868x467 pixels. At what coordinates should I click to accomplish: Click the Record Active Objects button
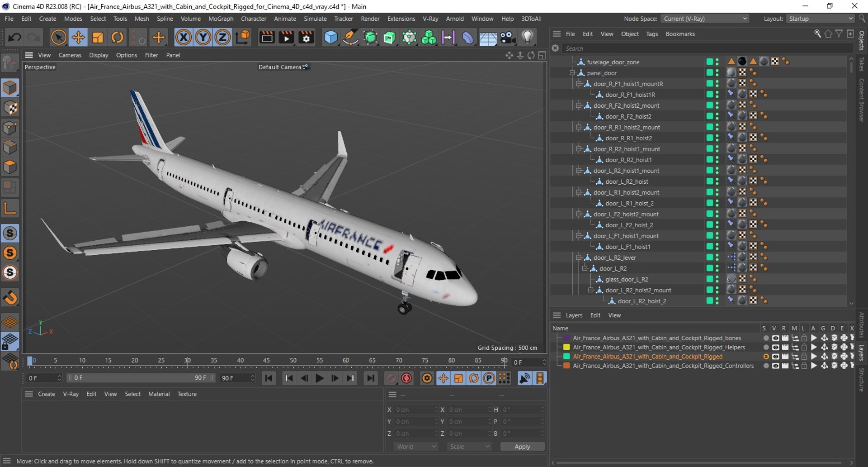(392, 378)
